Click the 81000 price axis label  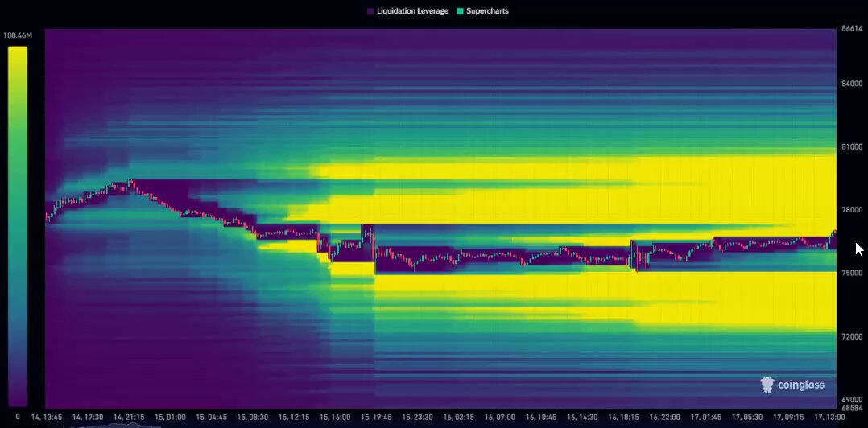(852, 146)
